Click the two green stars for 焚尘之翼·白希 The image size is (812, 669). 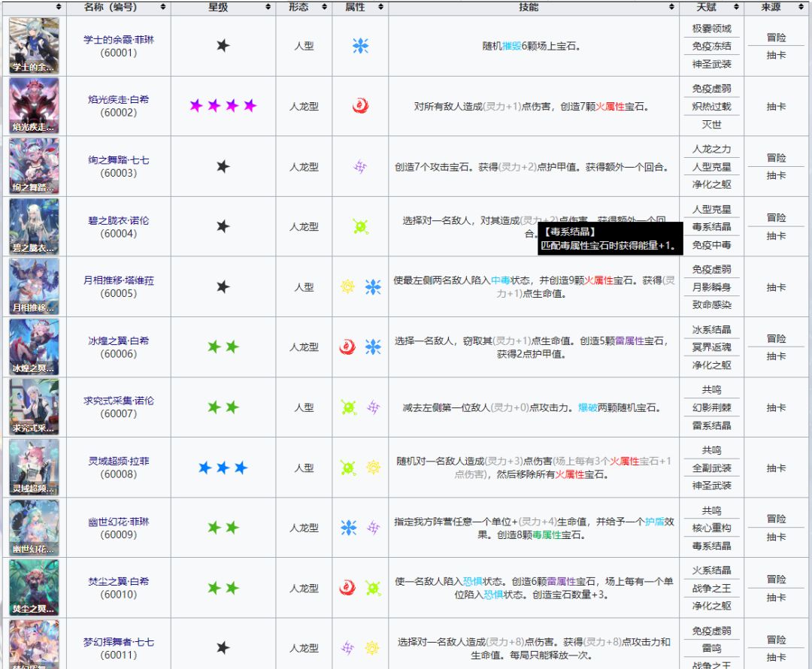pos(223,588)
